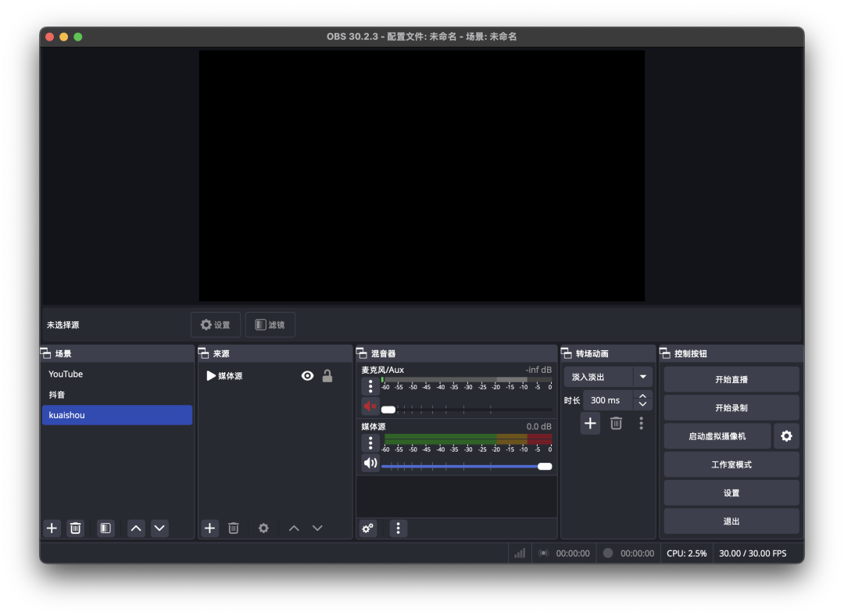Click 开始直播 to start streaming
Image resolution: width=844 pixels, height=616 pixels.
click(731, 379)
